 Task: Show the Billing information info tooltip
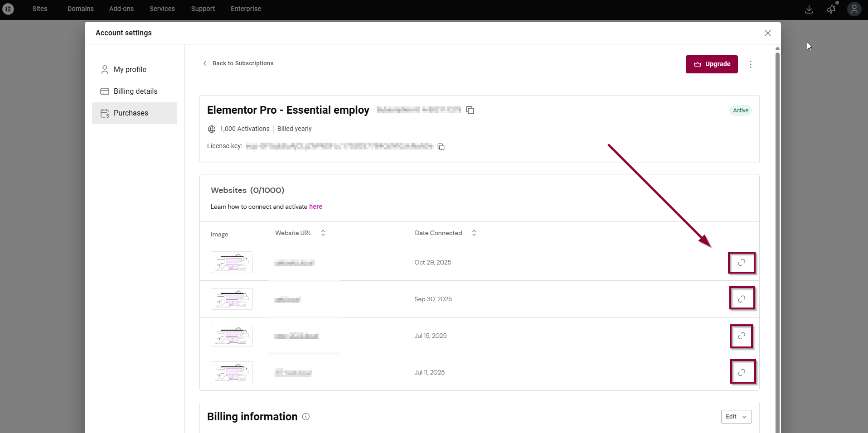pos(306,417)
